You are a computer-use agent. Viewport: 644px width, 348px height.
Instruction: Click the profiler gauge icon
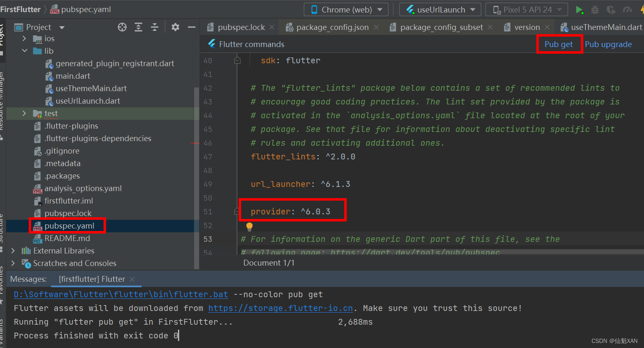(x=627, y=10)
